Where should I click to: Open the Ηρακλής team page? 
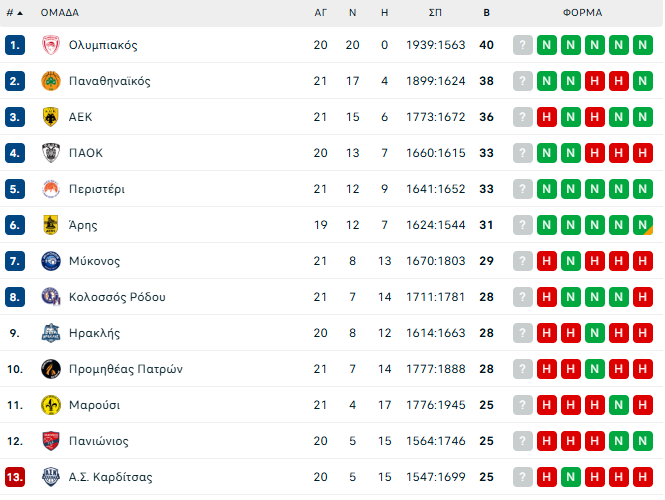pos(93,333)
